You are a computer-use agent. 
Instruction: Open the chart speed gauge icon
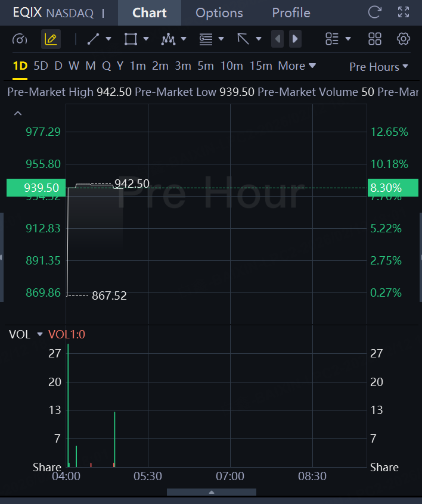(x=20, y=39)
